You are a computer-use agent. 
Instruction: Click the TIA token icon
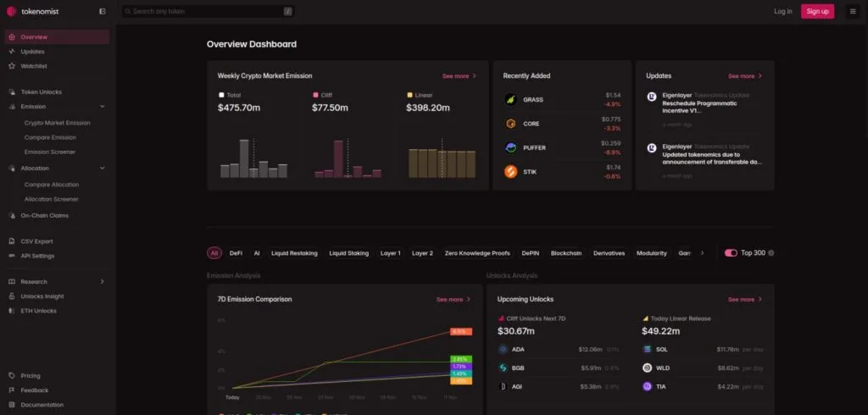tap(647, 386)
